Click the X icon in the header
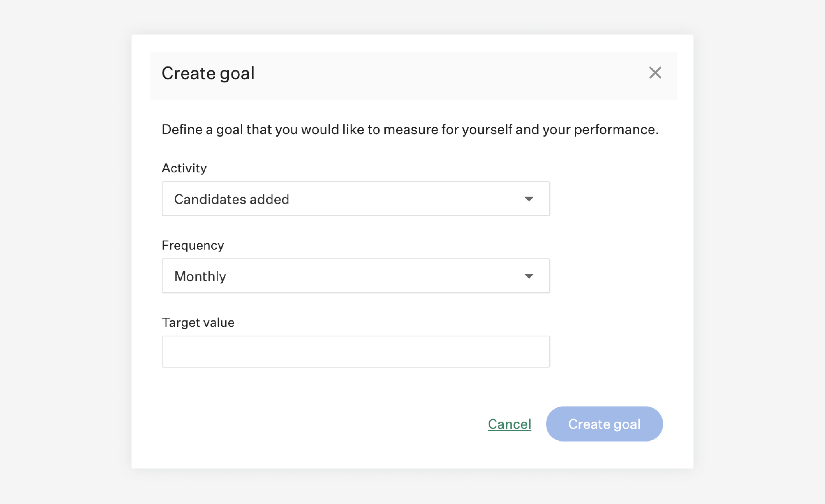Screen dimensions: 825x504 click(x=655, y=73)
